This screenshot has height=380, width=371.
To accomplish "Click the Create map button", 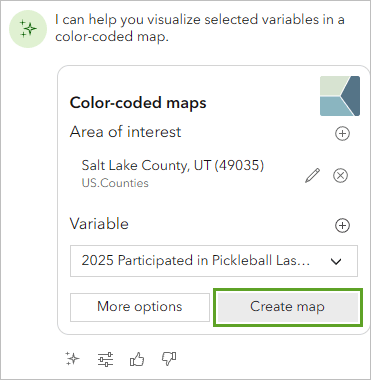I will tap(288, 307).
